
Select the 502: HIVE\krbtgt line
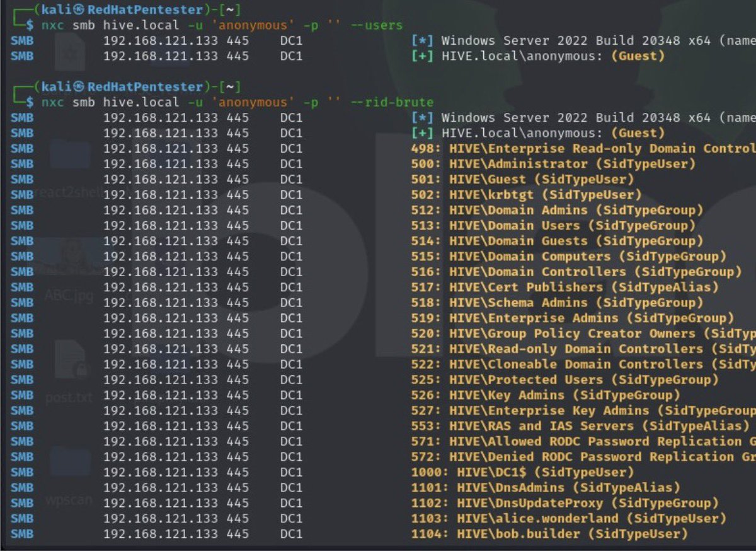pos(526,195)
